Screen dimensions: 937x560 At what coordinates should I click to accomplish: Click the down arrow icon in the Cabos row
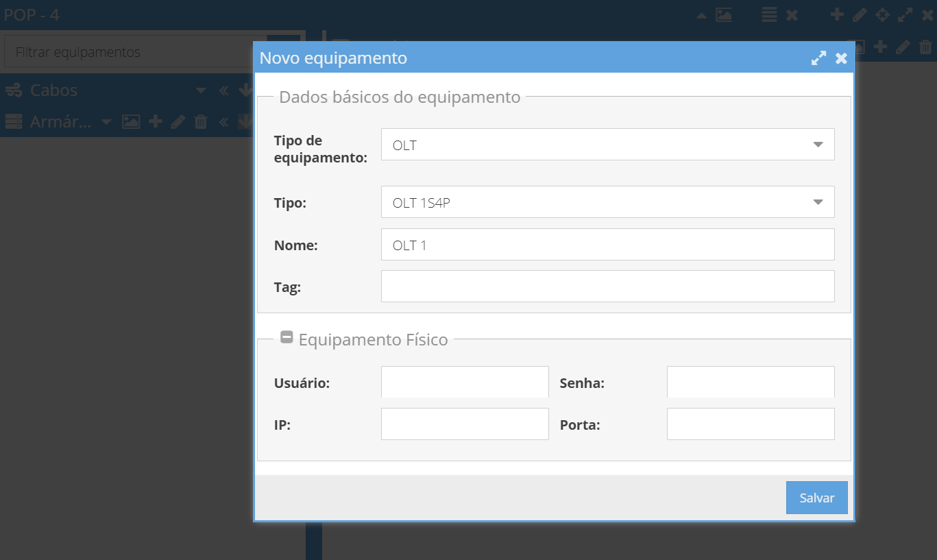(245, 90)
